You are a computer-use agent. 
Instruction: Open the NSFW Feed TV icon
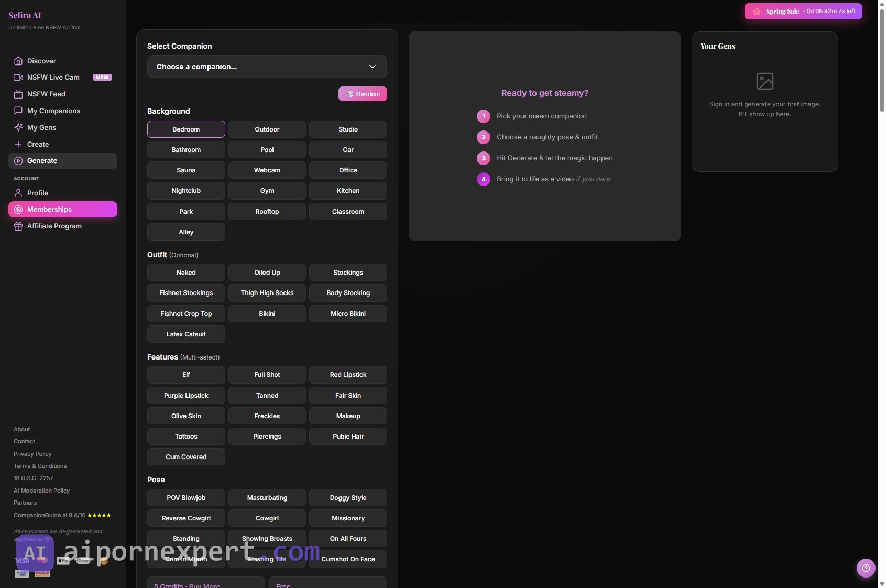click(18, 94)
